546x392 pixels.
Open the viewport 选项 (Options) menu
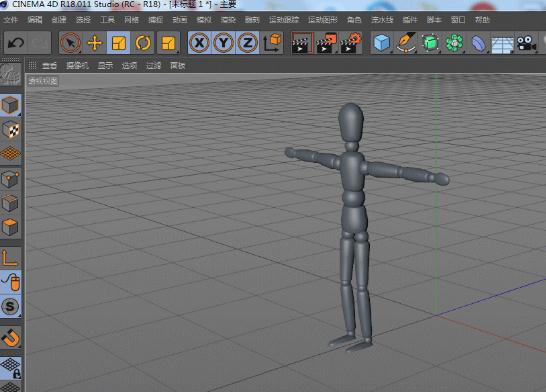[x=129, y=65]
